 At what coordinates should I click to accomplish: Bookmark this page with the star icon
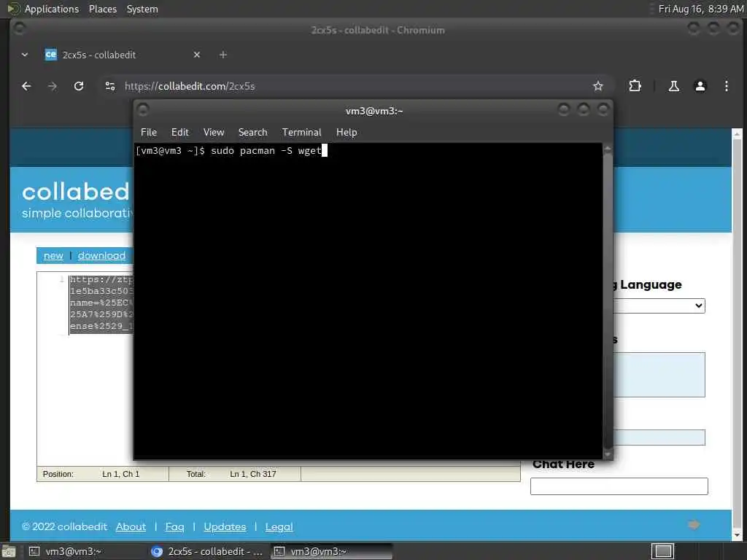pyautogui.click(x=598, y=86)
